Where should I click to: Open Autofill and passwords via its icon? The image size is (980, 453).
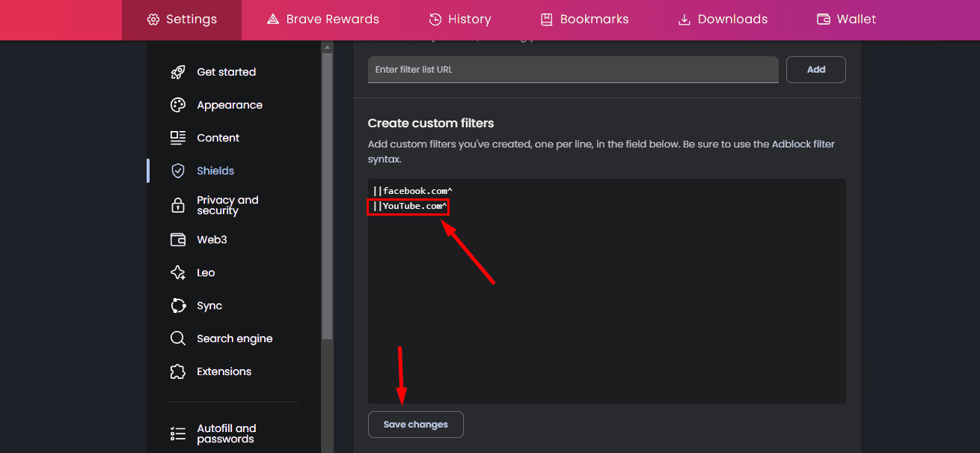pyautogui.click(x=177, y=433)
